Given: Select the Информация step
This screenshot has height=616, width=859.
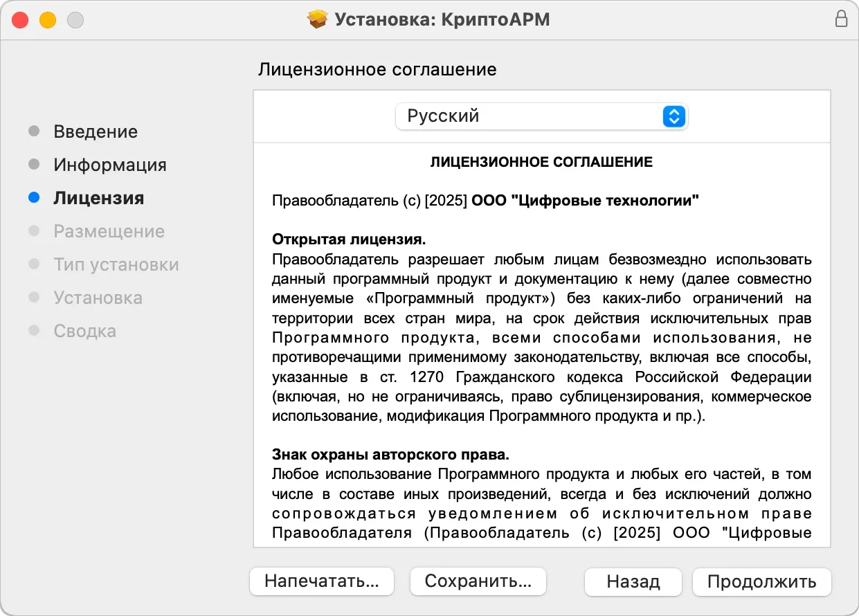Looking at the screenshot, I should 109,164.
